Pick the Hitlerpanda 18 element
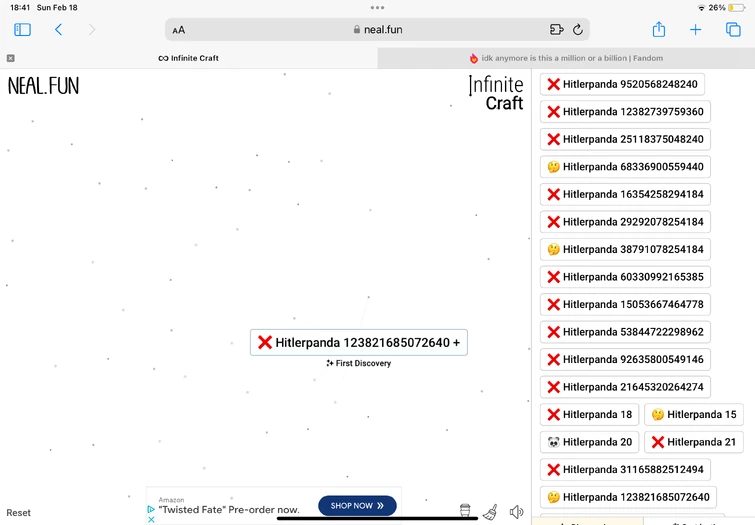 (589, 414)
